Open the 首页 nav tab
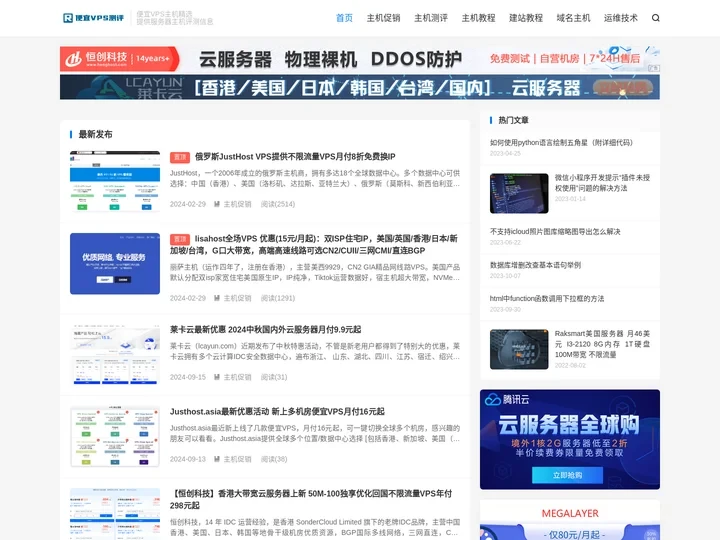This screenshot has height=540, width=720. (x=344, y=18)
